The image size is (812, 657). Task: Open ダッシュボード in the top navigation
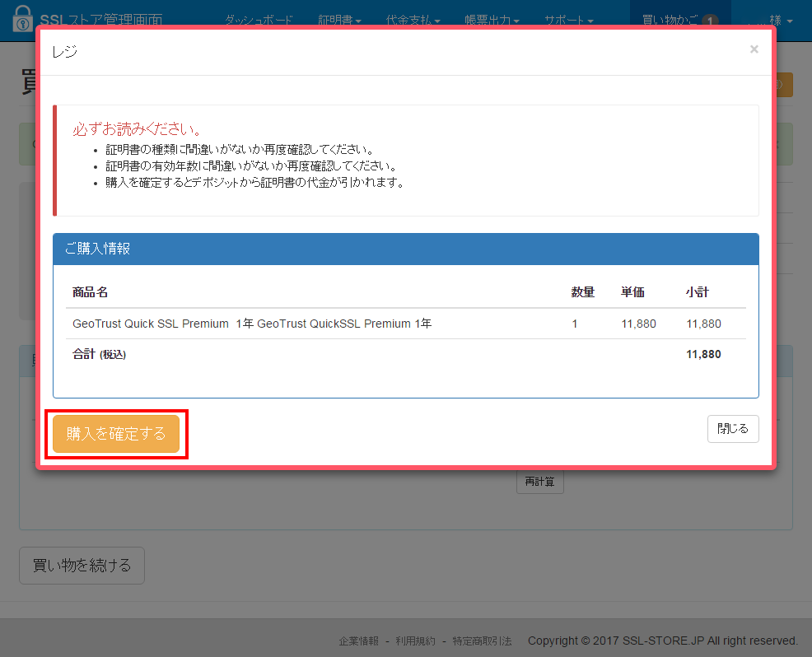point(259,21)
